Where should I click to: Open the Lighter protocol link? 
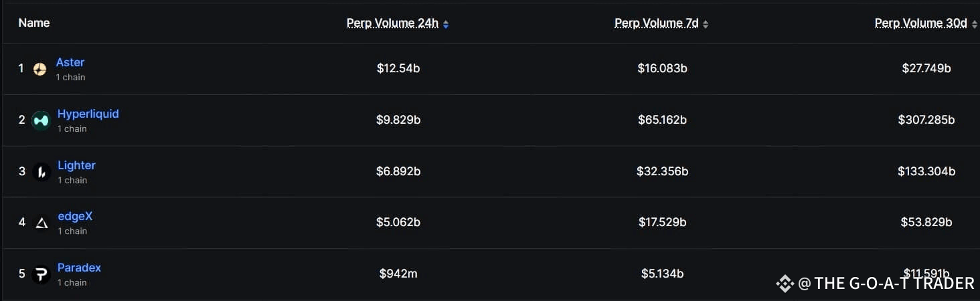[76, 165]
